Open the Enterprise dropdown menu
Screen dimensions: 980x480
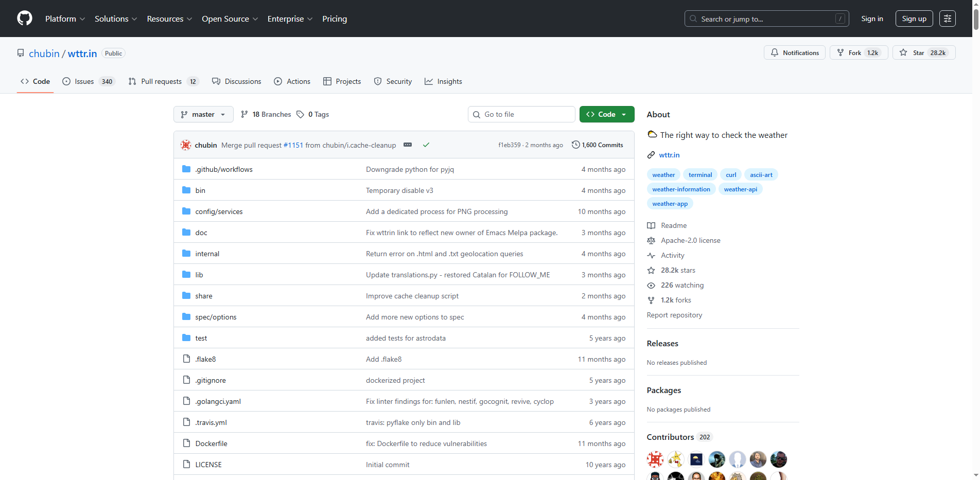290,19
